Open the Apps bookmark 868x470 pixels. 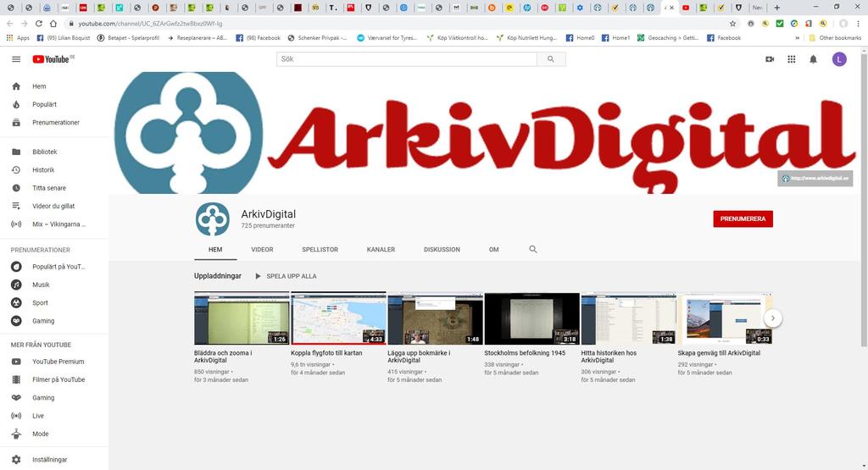[18, 38]
